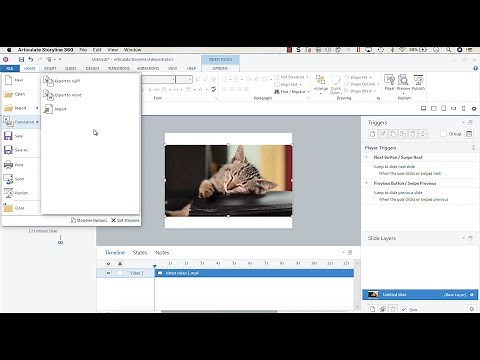
Task: Choose Import in Translation submenu
Action: tap(56, 109)
